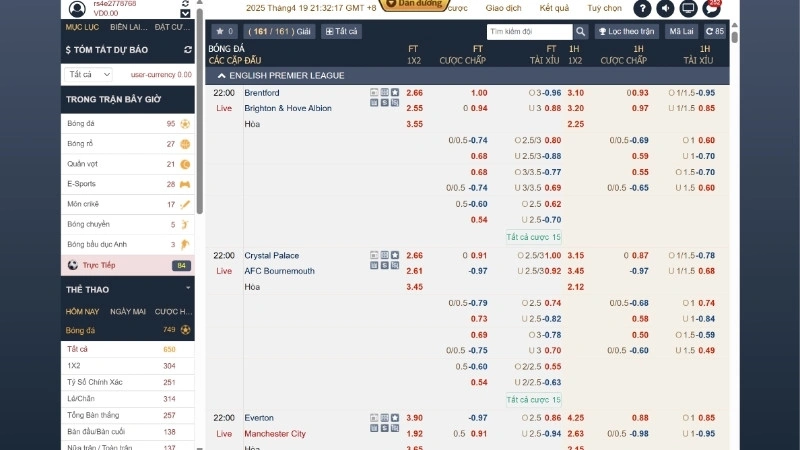Open the chat messages icon with badge
This screenshot has height=450, width=800.
pos(711,8)
